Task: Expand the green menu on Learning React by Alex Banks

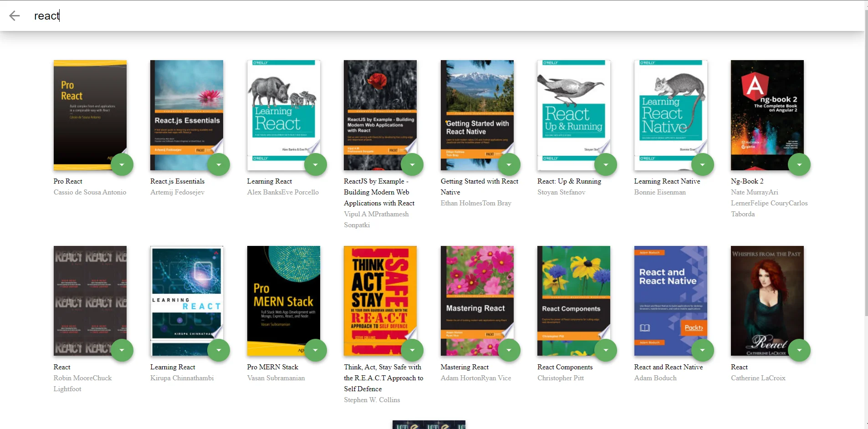Action: pos(316,164)
